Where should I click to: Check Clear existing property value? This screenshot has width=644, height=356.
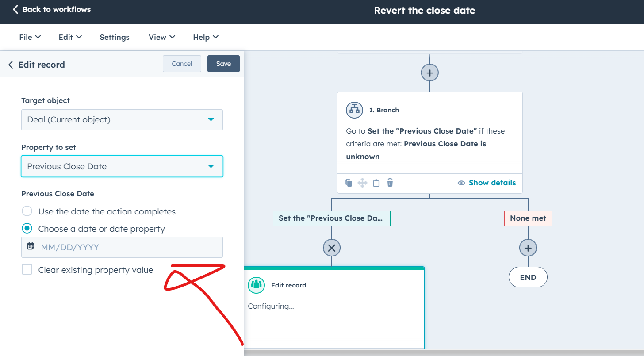27,269
